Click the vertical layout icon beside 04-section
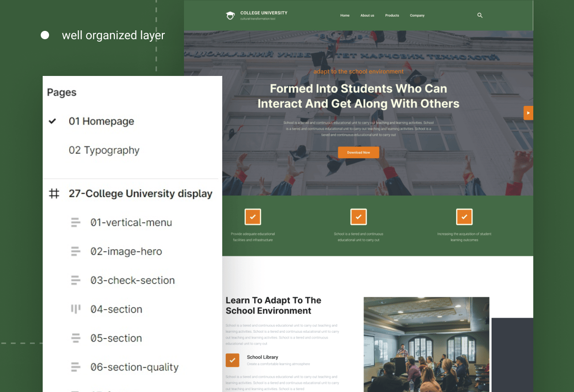This screenshot has width=574, height=392. 76,309
